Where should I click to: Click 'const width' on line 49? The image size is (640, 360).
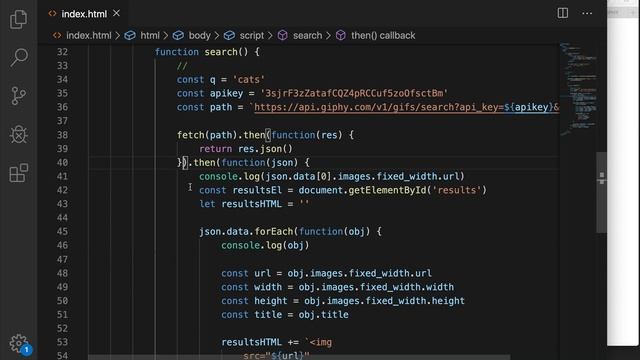tap(251, 287)
